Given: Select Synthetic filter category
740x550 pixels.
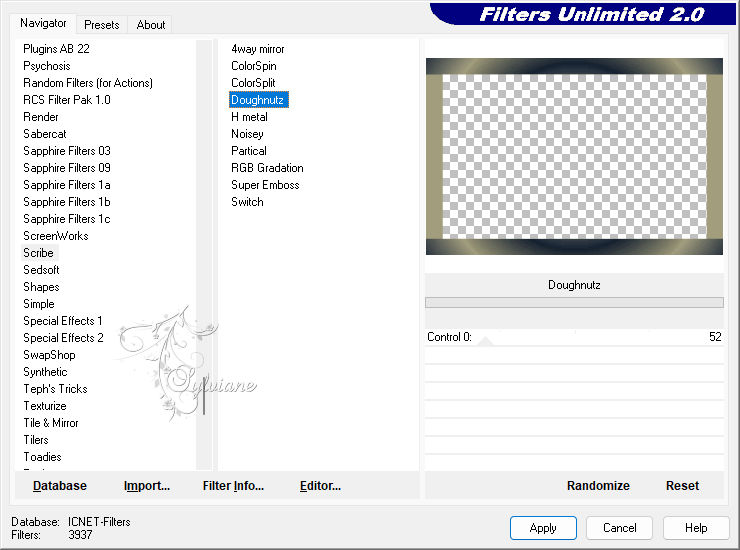Looking at the screenshot, I should click(45, 372).
